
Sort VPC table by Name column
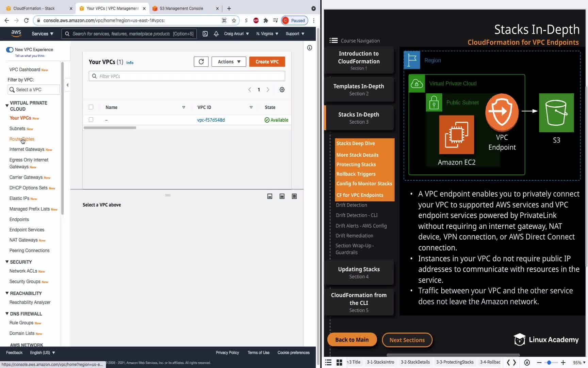pyautogui.click(x=184, y=107)
